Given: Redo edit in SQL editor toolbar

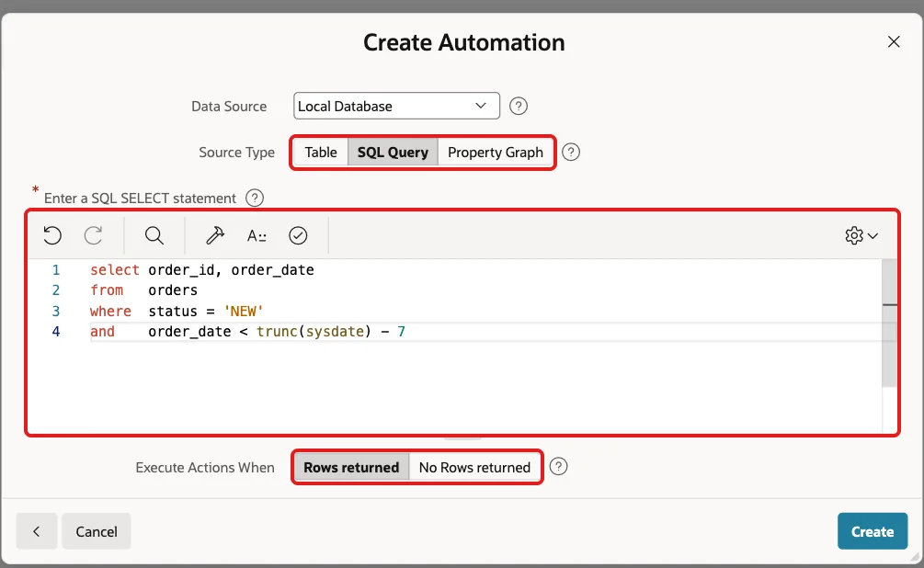Looking at the screenshot, I should click(93, 235).
